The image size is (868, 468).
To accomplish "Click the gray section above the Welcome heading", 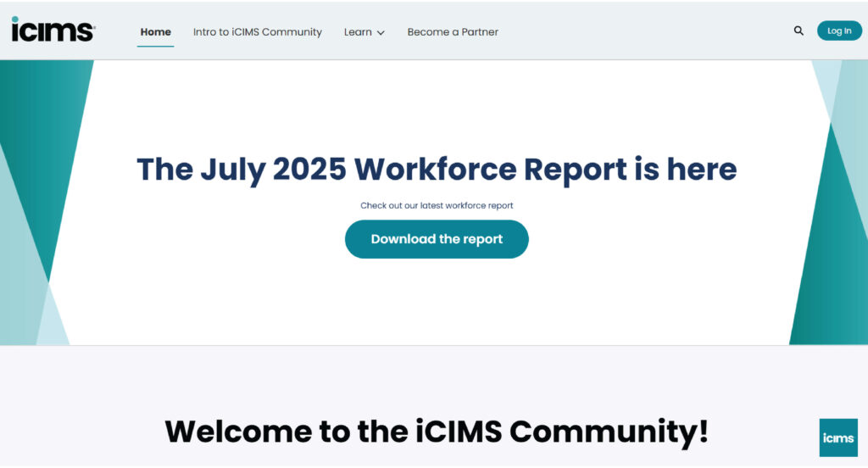I will click(x=437, y=379).
